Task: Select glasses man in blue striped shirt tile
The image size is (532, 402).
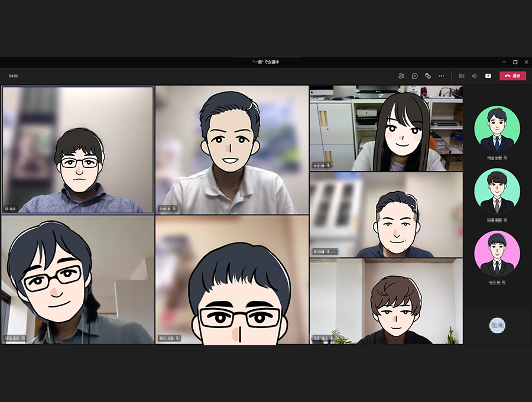Action: [78, 150]
